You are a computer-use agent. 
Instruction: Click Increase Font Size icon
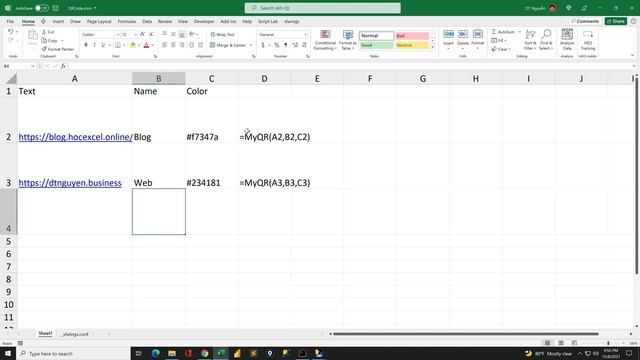[142, 34]
